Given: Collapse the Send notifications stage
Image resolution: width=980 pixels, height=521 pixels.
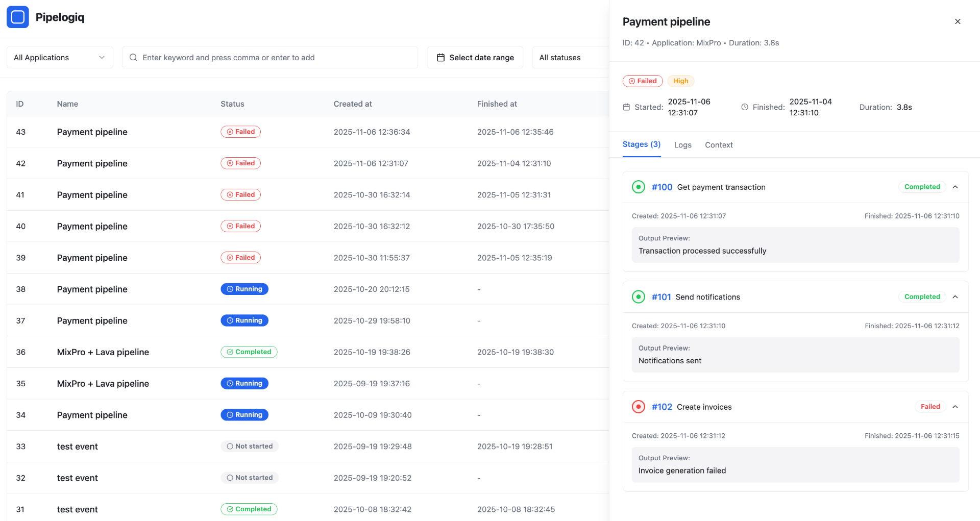Looking at the screenshot, I should pyautogui.click(x=955, y=297).
